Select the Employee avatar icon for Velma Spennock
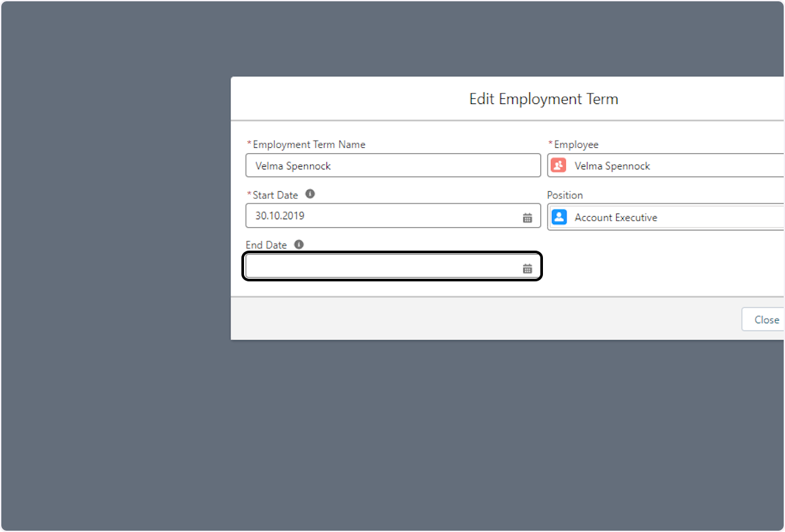This screenshot has width=785, height=532. click(558, 166)
